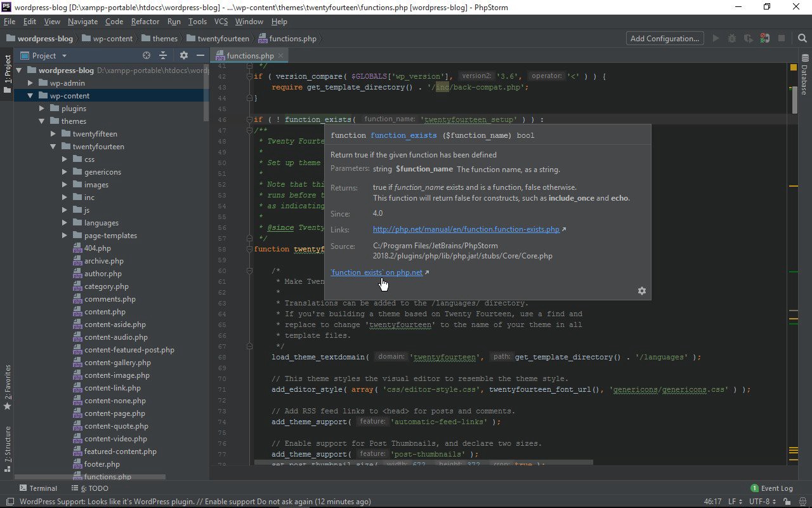Open the Database tool window
Screen dimensions: 812x508
pos(804,79)
